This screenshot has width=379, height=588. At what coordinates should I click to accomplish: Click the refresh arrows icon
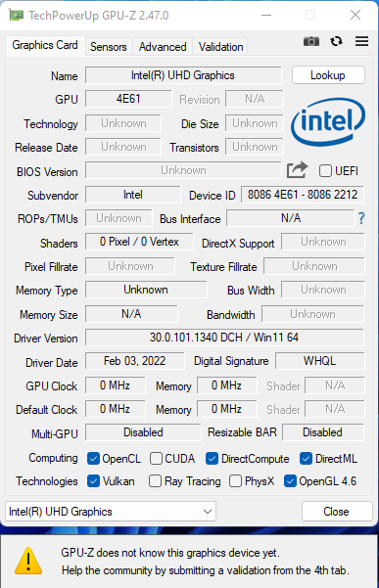click(x=336, y=41)
